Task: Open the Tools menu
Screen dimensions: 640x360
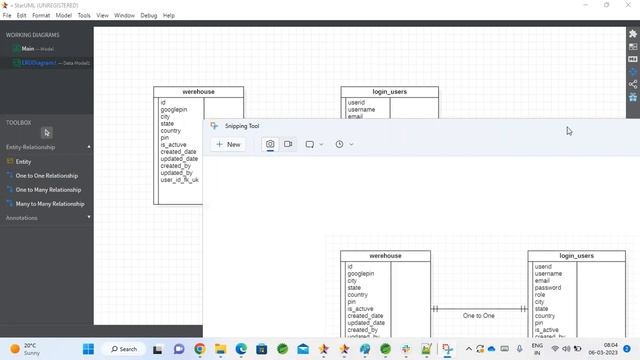Action: click(x=84, y=16)
